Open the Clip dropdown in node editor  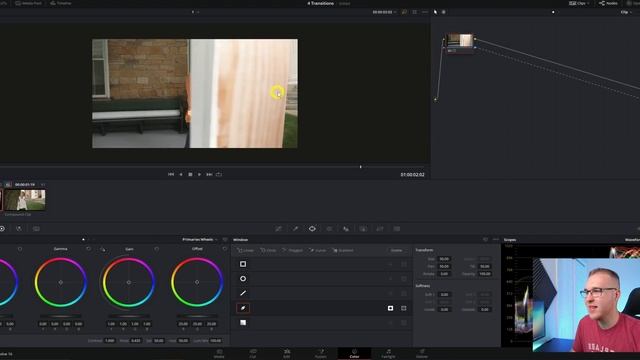pos(625,12)
